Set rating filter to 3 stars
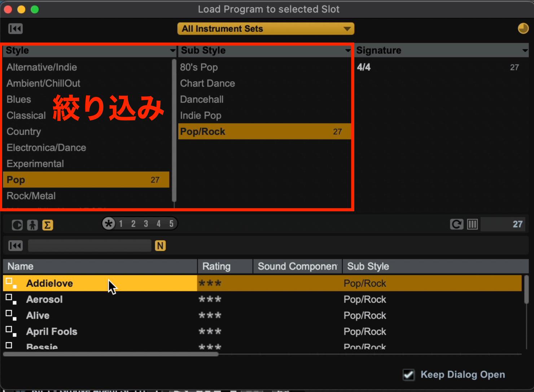Viewport: 534px width, 392px height. 146,224
